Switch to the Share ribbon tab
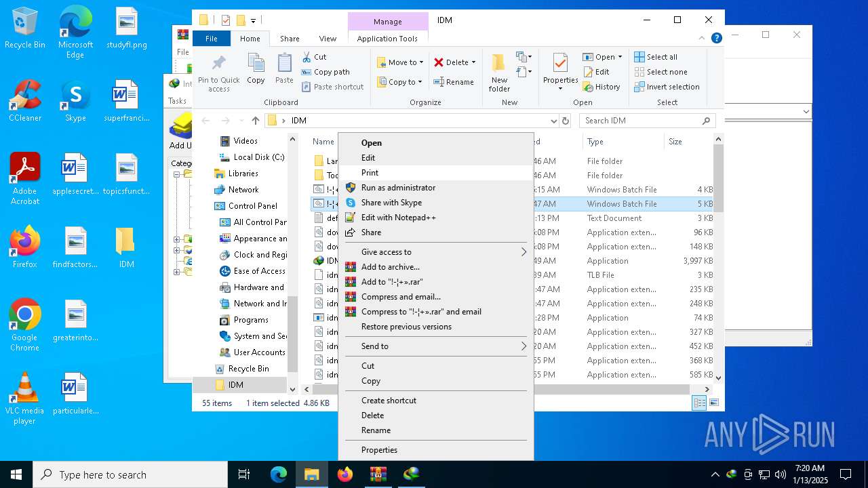The width and height of the screenshot is (868, 488). [x=290, y=39]
